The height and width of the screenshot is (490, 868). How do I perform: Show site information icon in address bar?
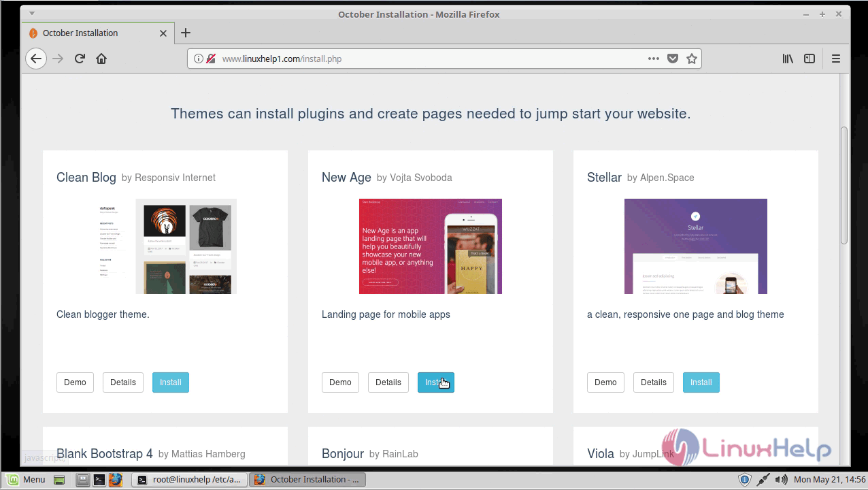coord(199,59)
